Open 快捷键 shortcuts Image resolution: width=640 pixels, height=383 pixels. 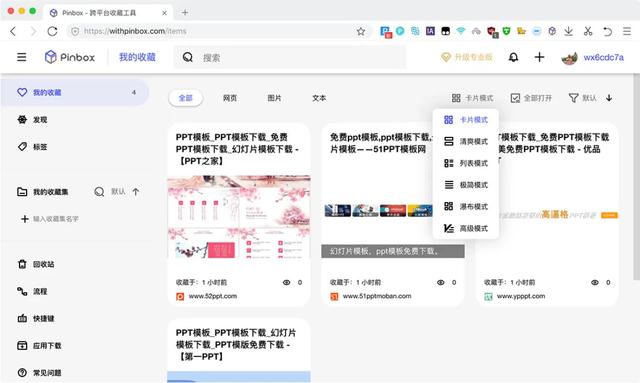[x=36, y=318]
